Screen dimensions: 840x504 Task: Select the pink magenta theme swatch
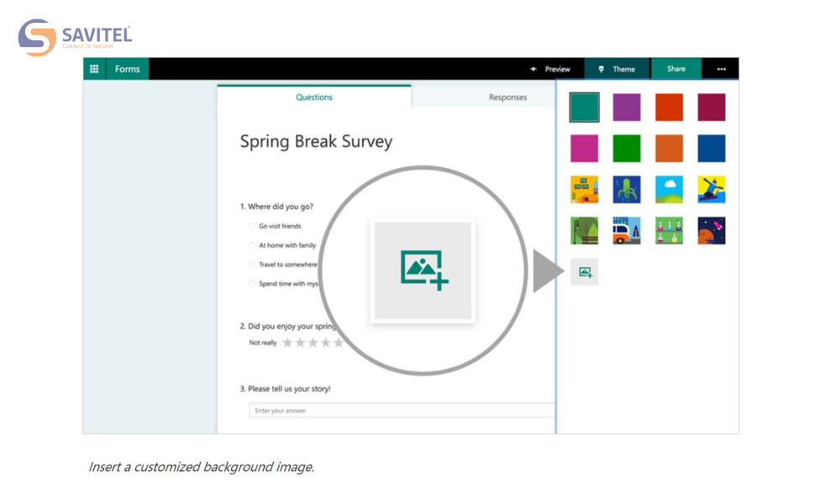584,149
